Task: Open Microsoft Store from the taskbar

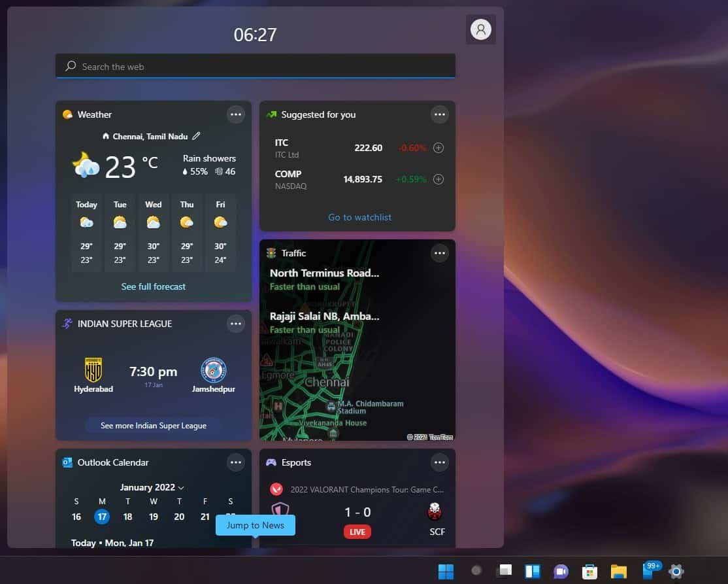Action: tap(589, 570)
